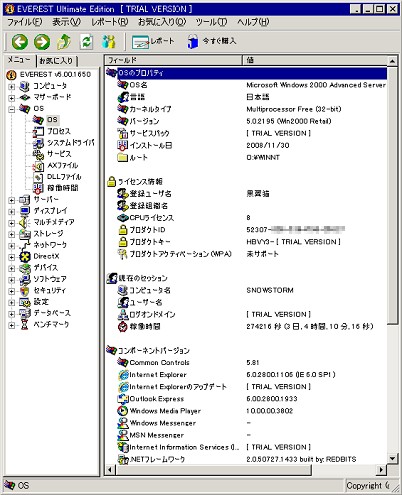Open the レポート toolbar button
This screenshot has width=402, height=495.
[153, 42]
